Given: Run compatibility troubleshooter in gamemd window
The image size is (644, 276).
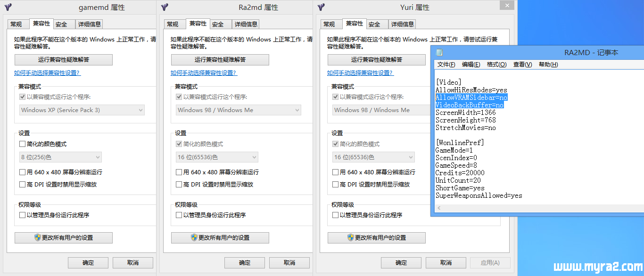Looking at the screenshot, I should point(64,60).
